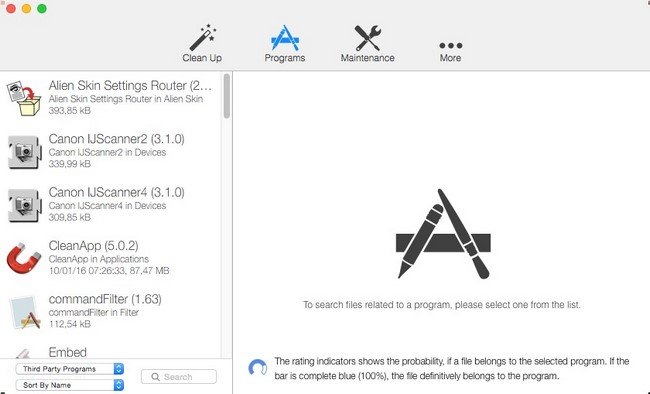Click the commandFilter document icon

click(25, 312)
